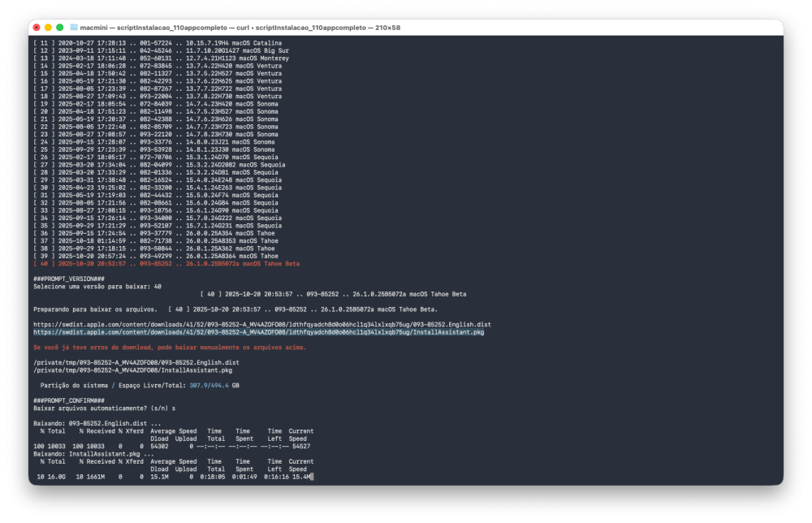Open the 093-85252.English.dist download URL
This screenshot has height=523, width=812.
(x=262, y=325)
